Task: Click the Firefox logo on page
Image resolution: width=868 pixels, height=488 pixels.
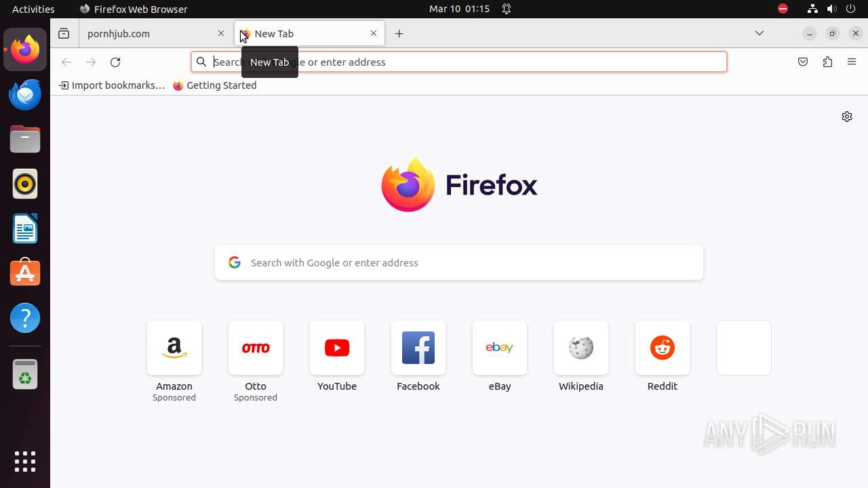Action: 459,184
